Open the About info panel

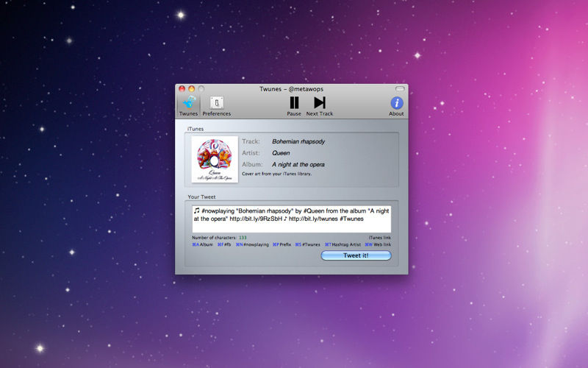point(396,106)
